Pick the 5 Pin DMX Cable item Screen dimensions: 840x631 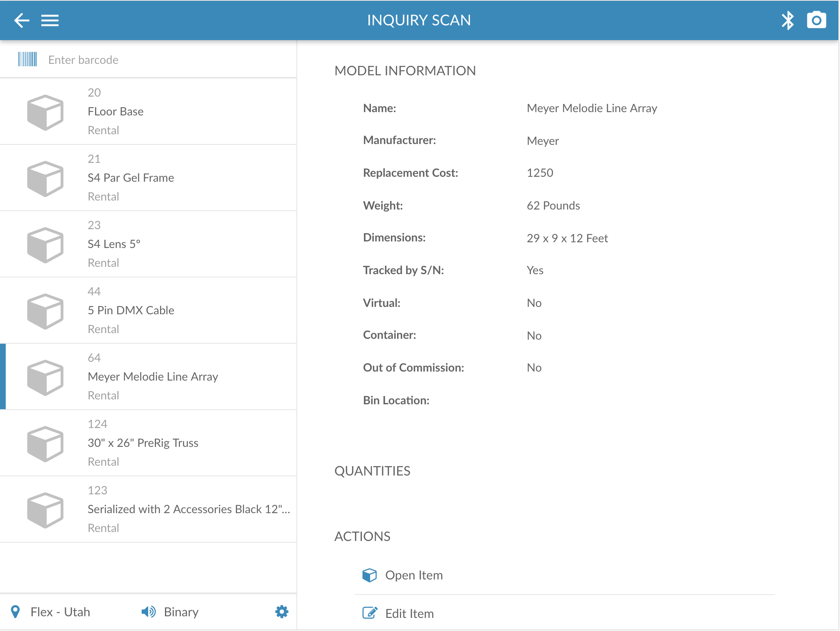pyautogui.click(x=148, y=310)
